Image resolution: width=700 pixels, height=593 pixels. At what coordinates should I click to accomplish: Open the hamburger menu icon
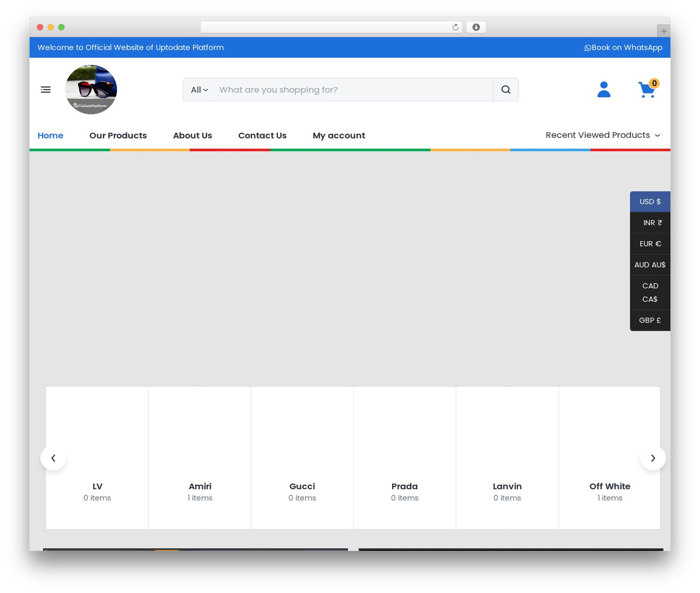click(46, 90)
